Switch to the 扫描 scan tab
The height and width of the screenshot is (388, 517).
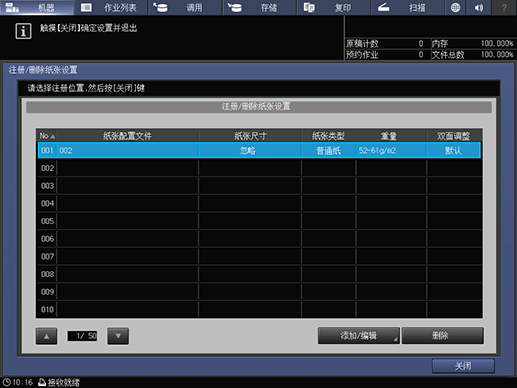pos(408,7)
